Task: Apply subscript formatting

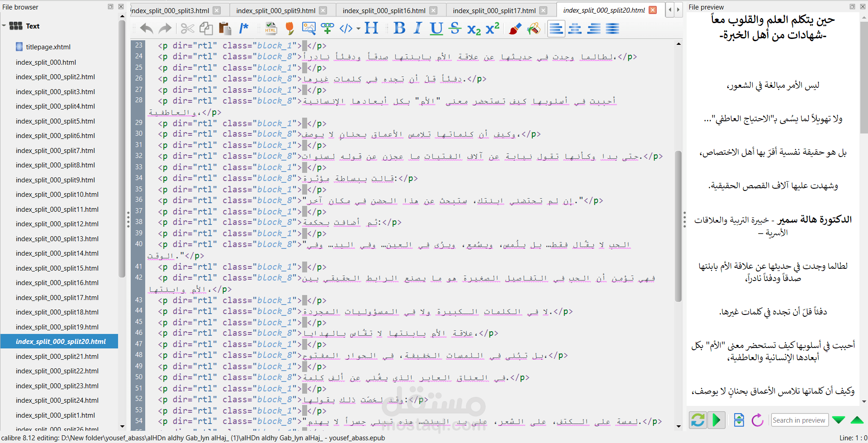Action: (474, 29)
